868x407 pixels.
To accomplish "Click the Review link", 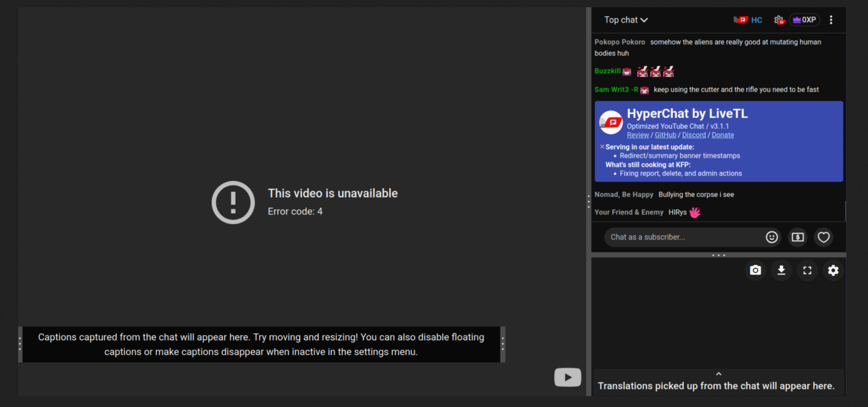I will coord(638,135).
